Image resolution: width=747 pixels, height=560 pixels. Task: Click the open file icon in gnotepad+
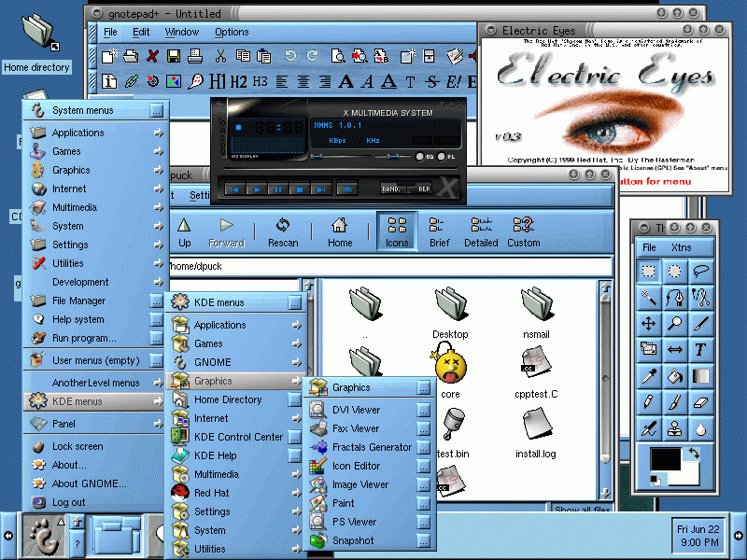(131, 56)
